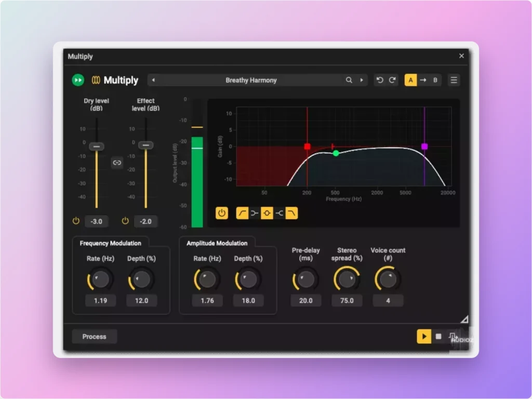Click the Voice count value 4
Screen dimensions: 532x399
click(388, 301)
